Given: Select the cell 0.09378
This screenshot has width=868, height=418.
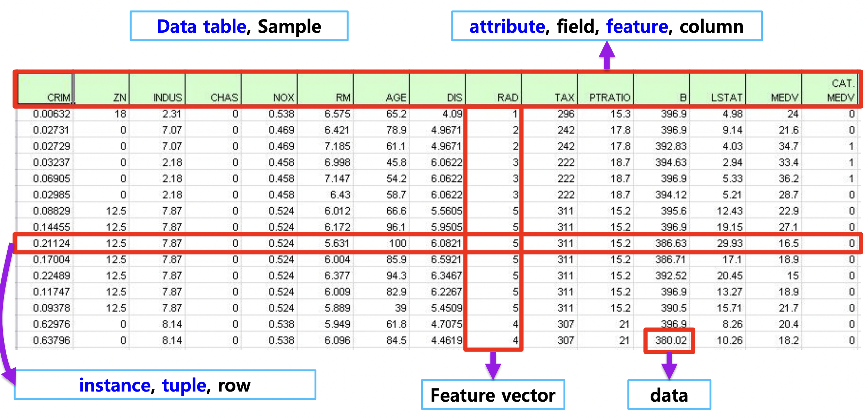Looking at the screenshot, I should point(46,308).
